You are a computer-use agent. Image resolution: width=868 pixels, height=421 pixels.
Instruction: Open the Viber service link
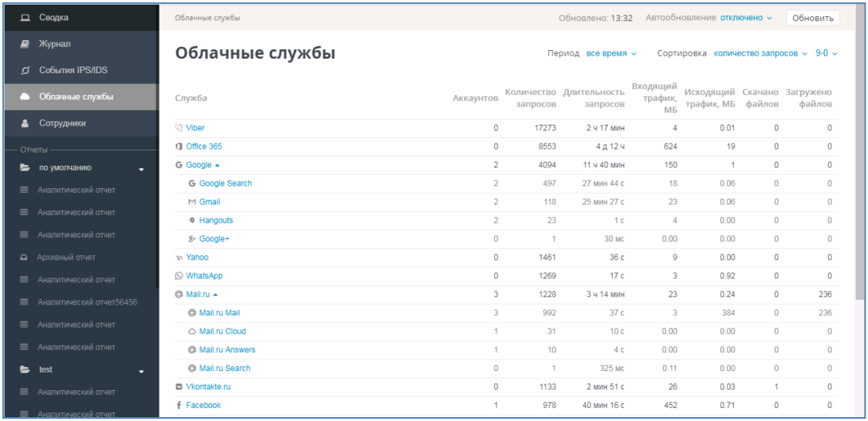[x=195, y=128]
